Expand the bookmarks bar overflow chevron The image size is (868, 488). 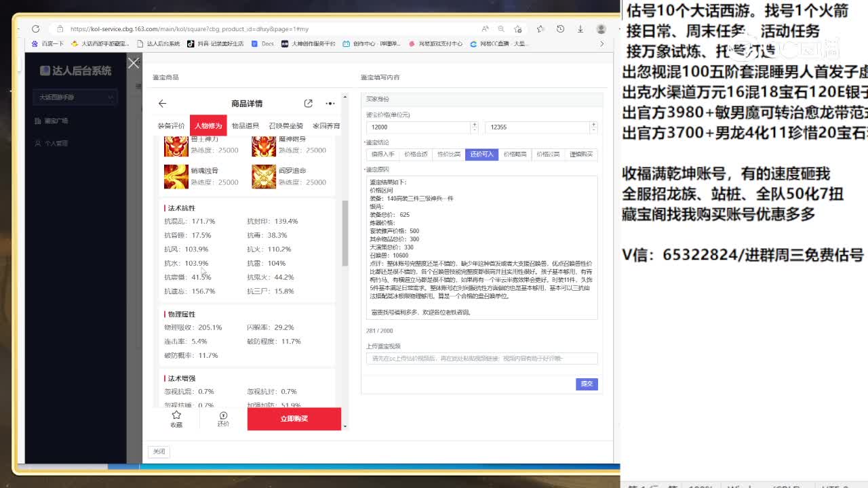point(601,43)
